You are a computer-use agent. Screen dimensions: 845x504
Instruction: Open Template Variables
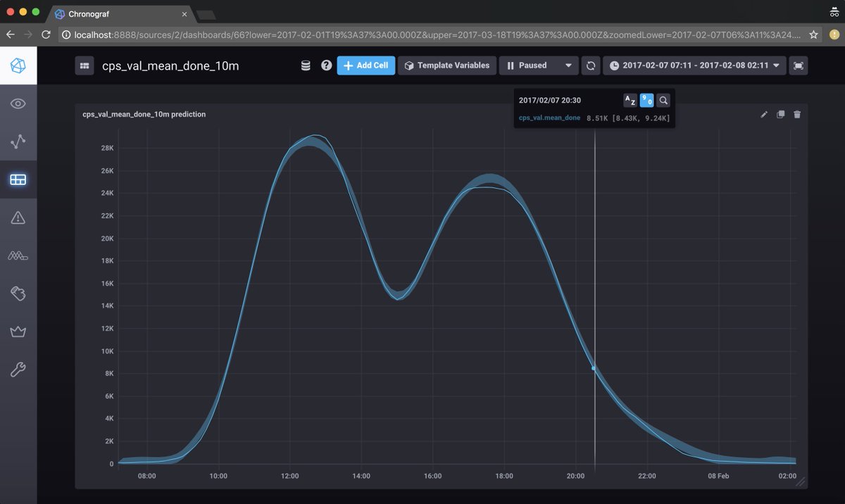[447, 65]
